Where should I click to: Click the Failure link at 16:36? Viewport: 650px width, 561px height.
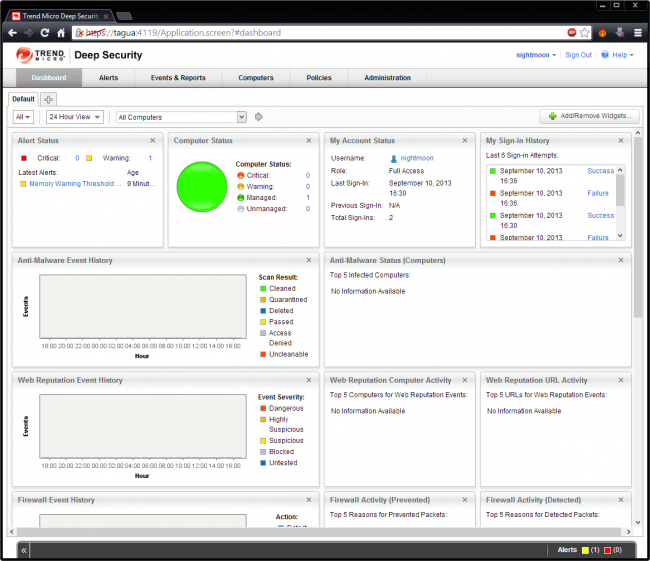click(x=598, y=193)
